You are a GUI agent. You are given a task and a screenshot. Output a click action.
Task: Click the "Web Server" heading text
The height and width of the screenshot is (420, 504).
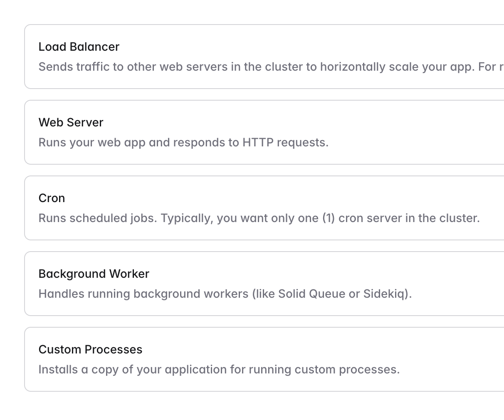tap(71, 122)
